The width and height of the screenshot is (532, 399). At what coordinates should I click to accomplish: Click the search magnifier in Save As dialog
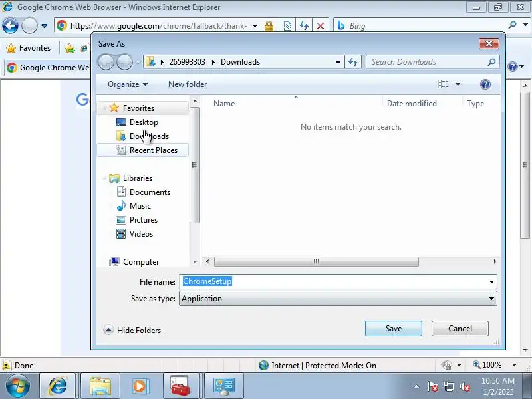coord(491,62)
